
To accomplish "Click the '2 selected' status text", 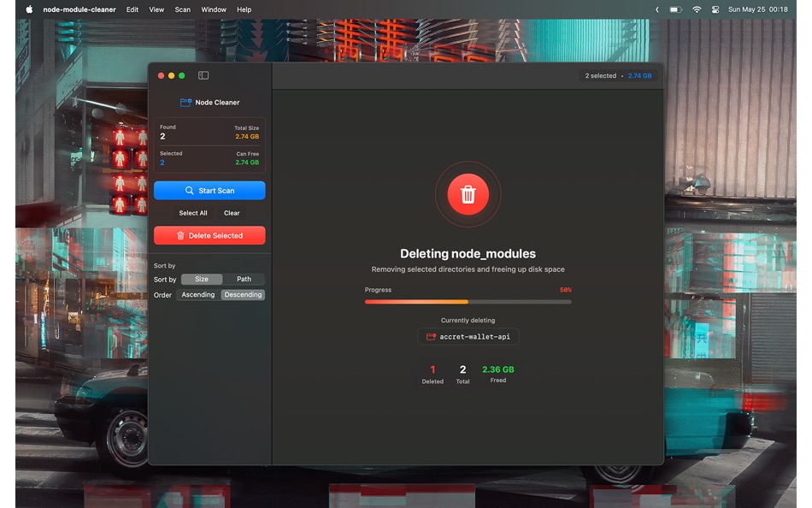I will click(601, 75).
